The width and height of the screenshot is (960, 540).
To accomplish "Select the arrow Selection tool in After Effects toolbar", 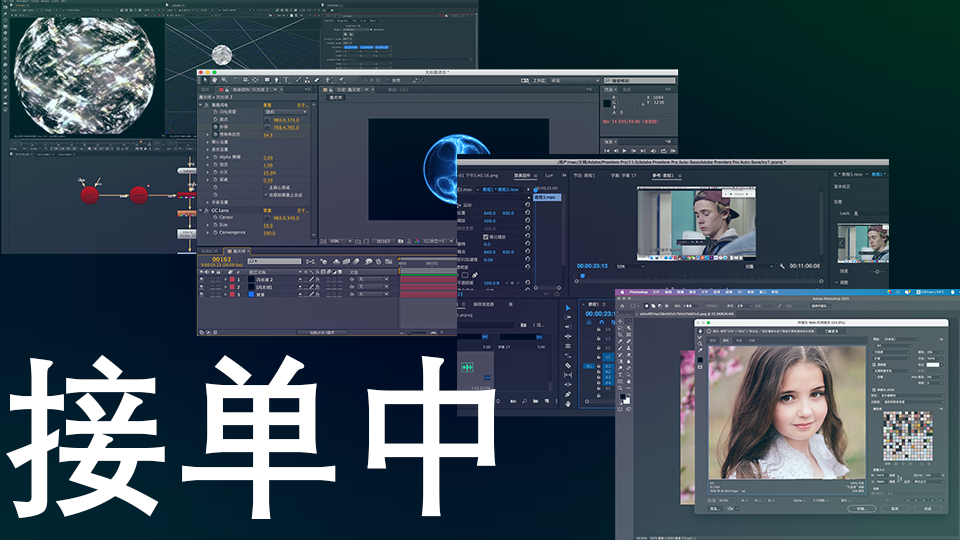I will (x=205, y=80).
